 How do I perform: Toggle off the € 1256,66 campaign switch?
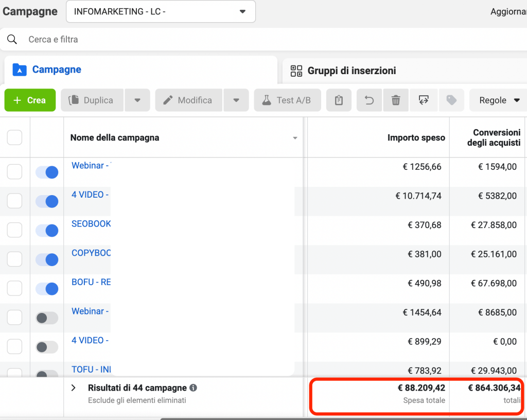click(47, 172)
